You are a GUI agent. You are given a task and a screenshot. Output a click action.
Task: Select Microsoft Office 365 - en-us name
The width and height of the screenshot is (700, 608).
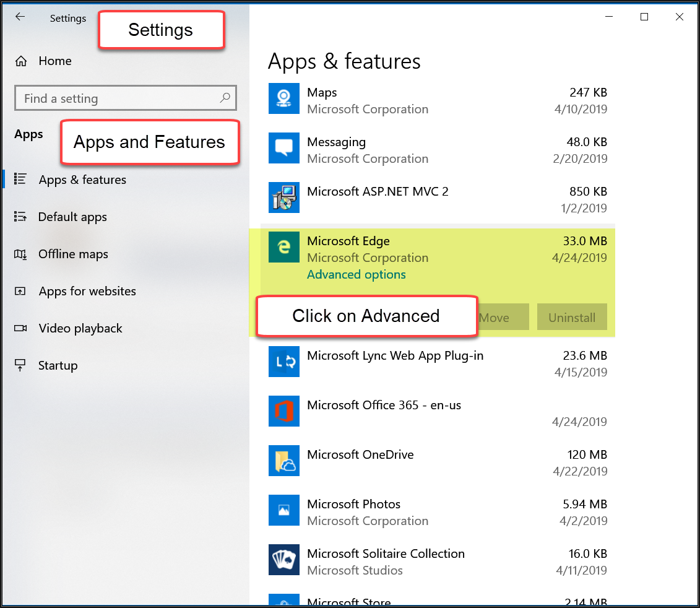click(384, 405)
